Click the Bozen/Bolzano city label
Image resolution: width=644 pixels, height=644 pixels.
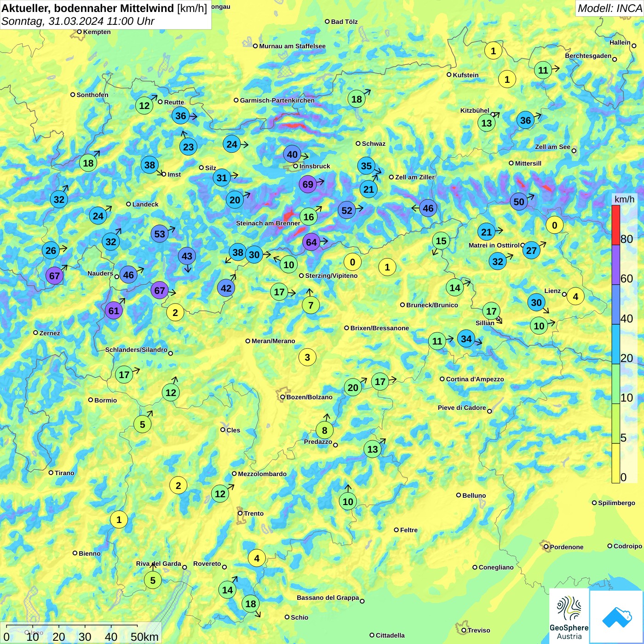point(309,397)
